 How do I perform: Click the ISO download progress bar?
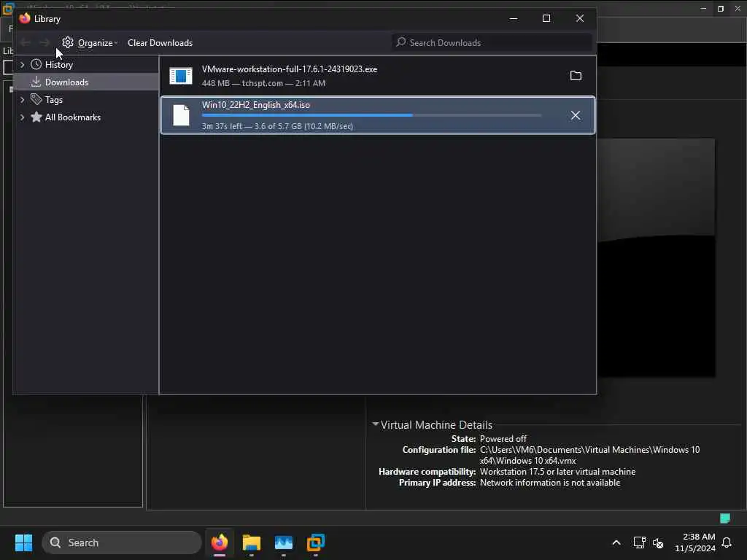(x=371, y=115)
